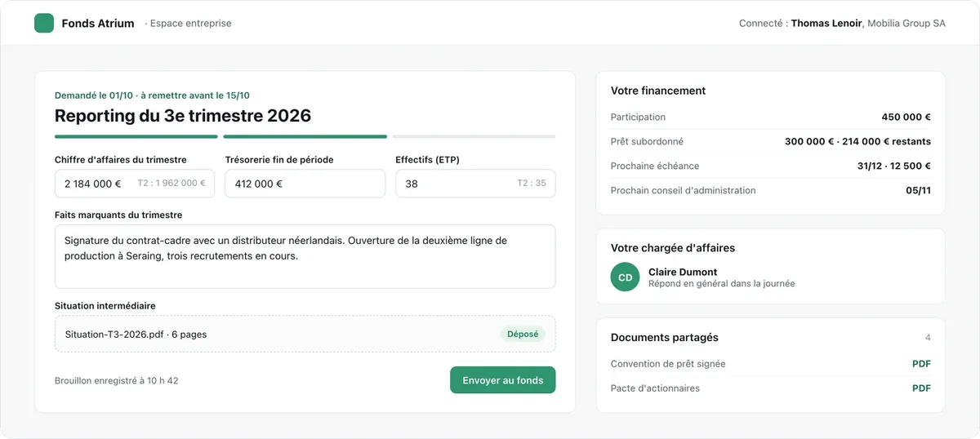Edit the Trésorerie fin de période field
Viewport: 980px width, 439px height.
[x=305, y=184]
